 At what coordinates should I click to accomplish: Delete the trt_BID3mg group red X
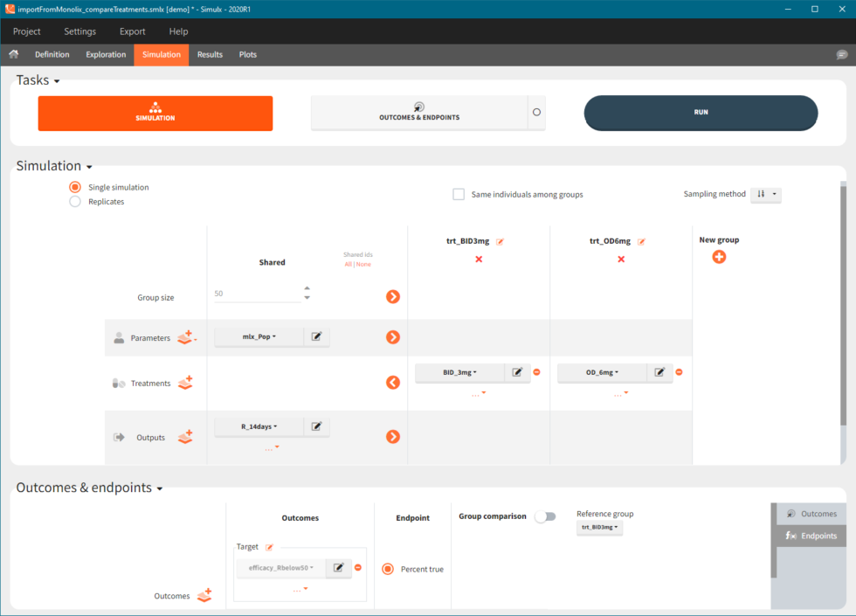click(479, 260)
